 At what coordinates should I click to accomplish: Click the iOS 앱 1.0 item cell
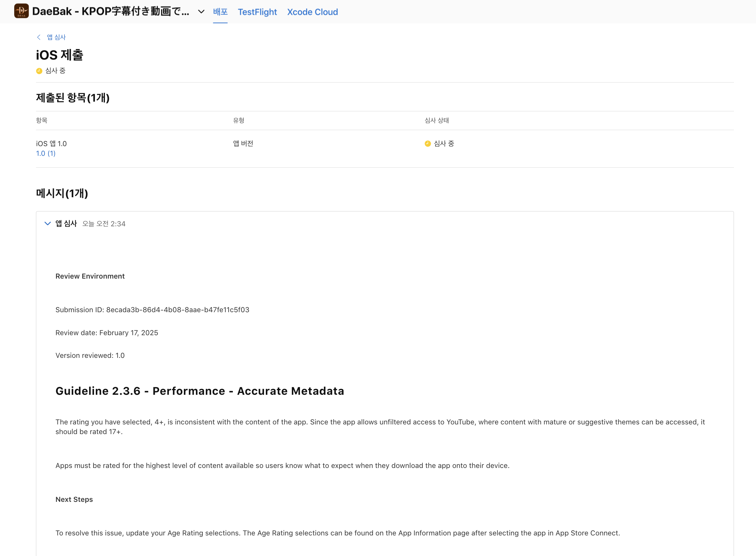[x=51, y=144]
